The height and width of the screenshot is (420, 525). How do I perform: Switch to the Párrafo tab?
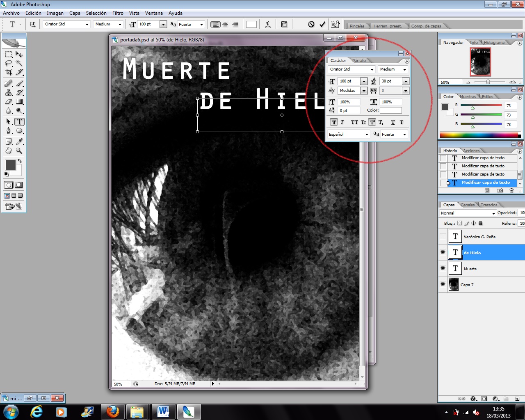[x=359, y=60]
